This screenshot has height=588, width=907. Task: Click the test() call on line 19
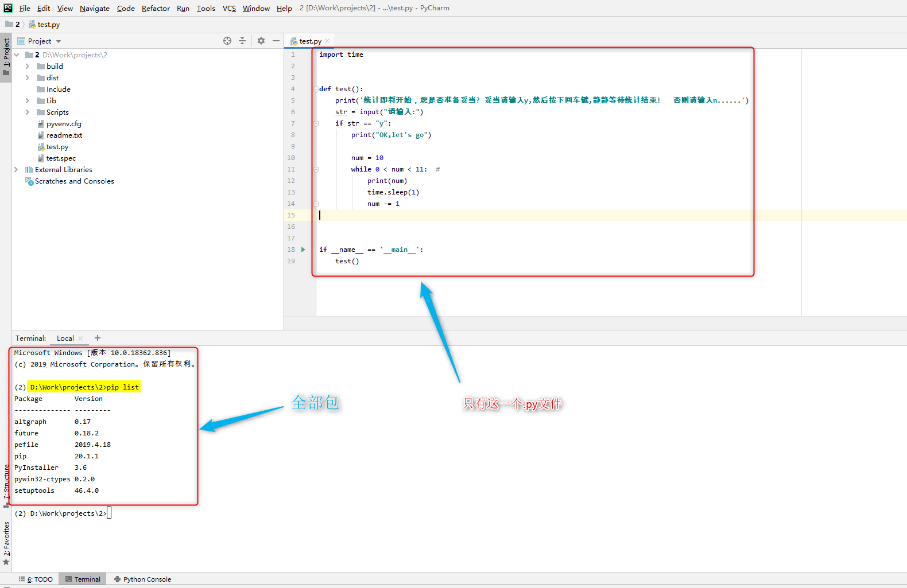coord(347,261)
